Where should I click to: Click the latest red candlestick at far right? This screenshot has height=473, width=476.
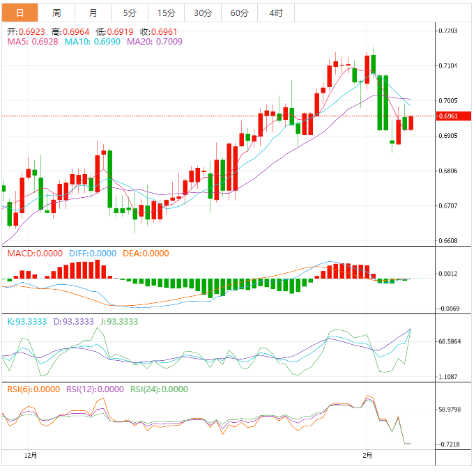[x=410, y=123]
